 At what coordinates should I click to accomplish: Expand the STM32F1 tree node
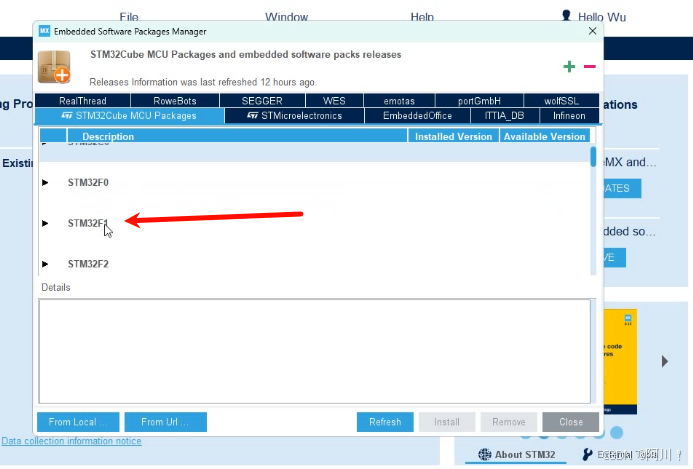pyautogui.click(x=45, y=223)
